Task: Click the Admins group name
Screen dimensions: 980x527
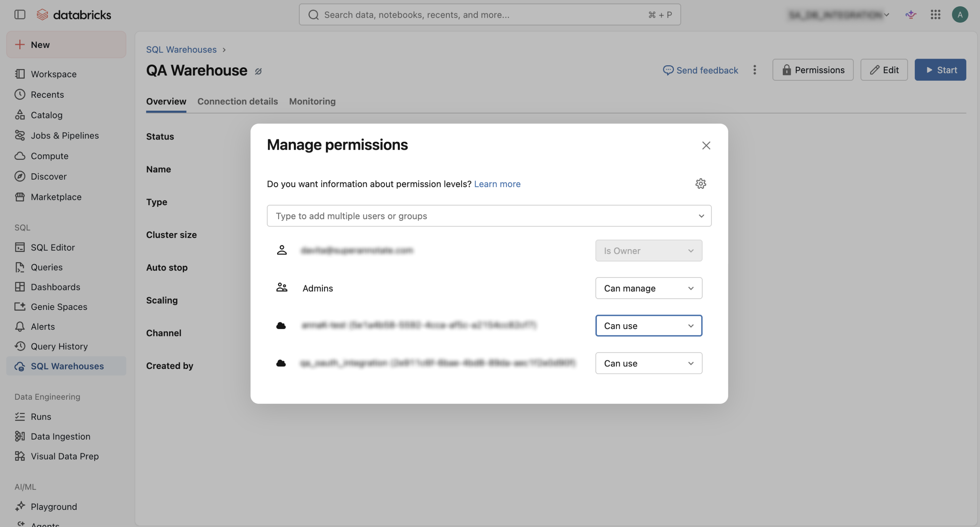Action: 318,288
